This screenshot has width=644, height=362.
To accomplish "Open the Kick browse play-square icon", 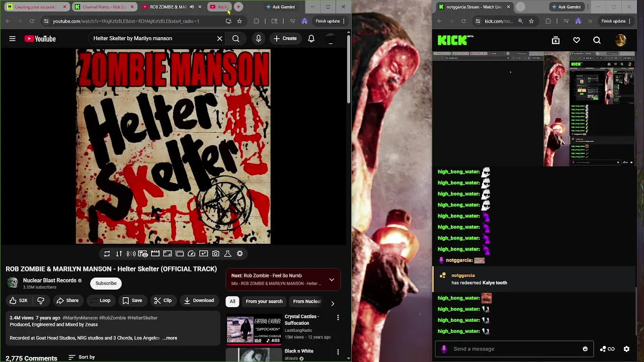I will [555, 40].
